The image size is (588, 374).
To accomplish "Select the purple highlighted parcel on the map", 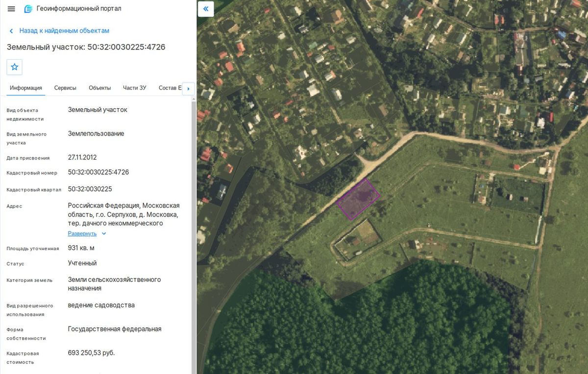I will coord(358,199).
